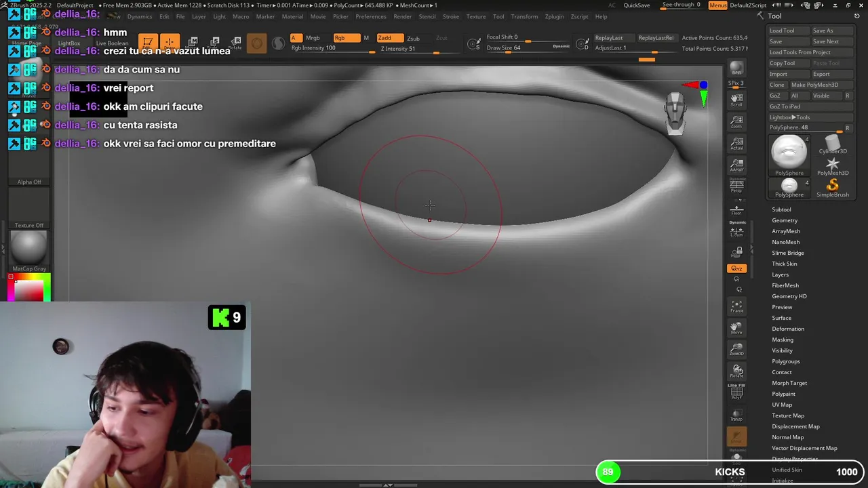Image resolution: width=868 pixels, height=488 pixels.
Task: Toggle the Zsub mode
Action: click(413, 38)
